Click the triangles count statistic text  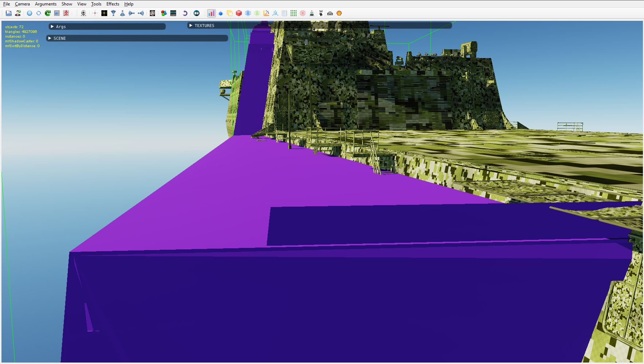[x=21, y=32]
